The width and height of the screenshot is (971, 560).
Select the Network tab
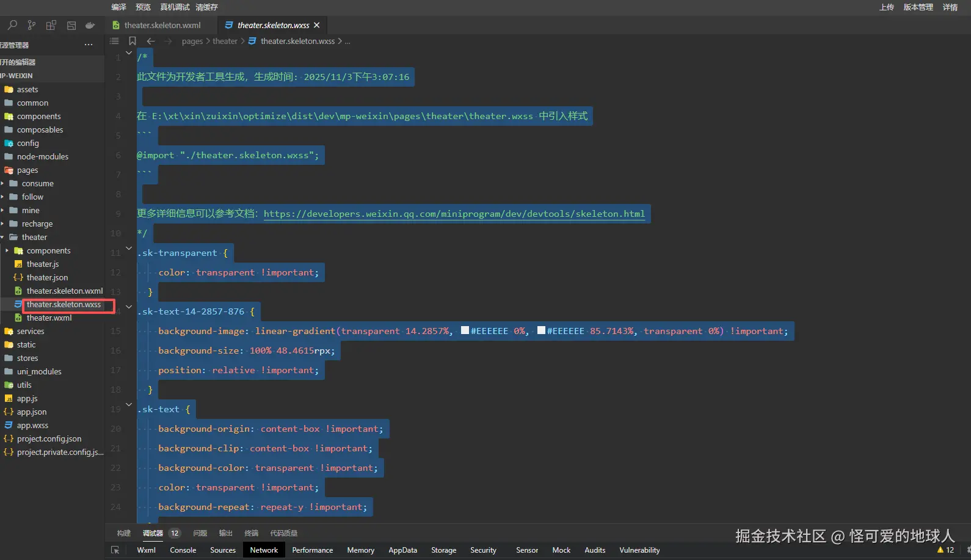pos(264,550)
